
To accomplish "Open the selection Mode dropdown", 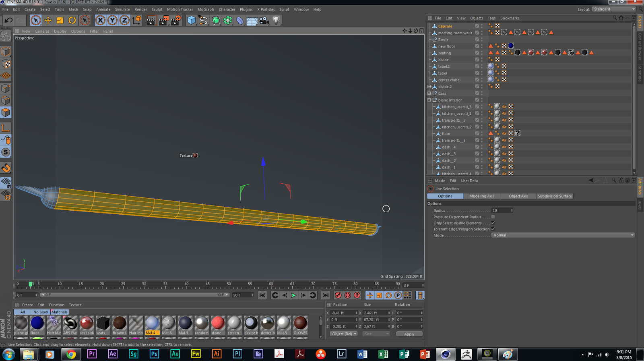I will (563, 235).
